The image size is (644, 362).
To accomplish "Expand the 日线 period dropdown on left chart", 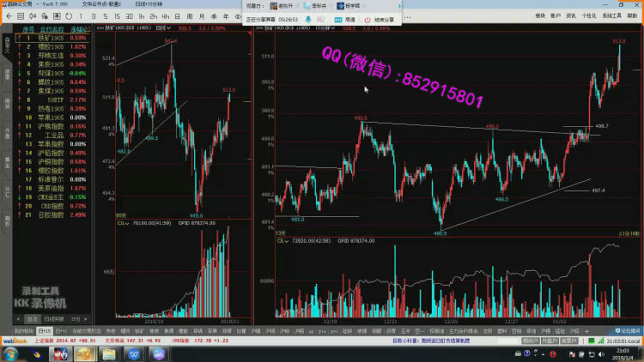I will coord(163,28).
